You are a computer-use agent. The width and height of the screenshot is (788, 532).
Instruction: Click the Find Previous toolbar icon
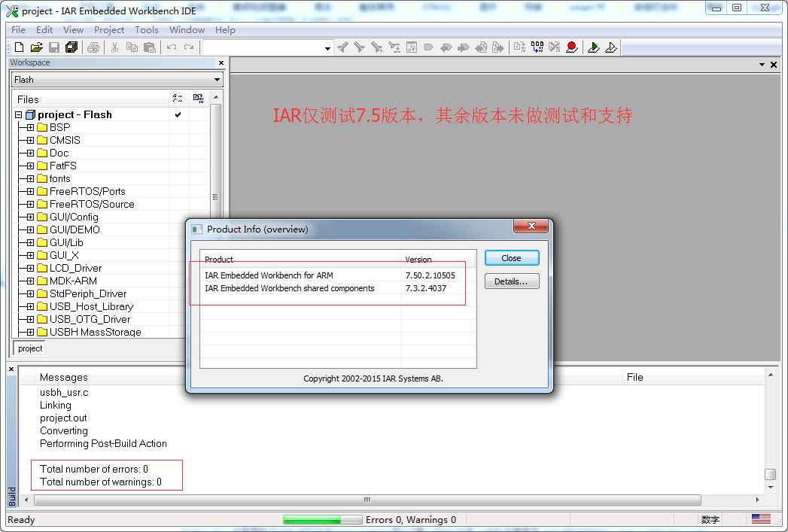pos(342,47)
